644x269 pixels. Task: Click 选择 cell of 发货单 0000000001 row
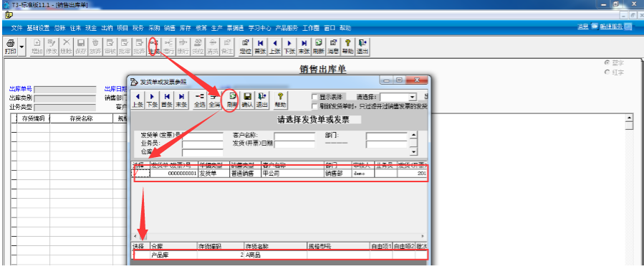point(140,174)
